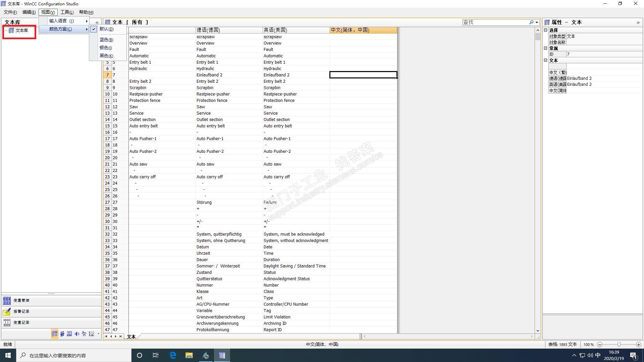The width and height of the screenshot is (644, 362).
Task: Open the Tag Logging (变量记录) editor
Action: click(x=21, y=322)
